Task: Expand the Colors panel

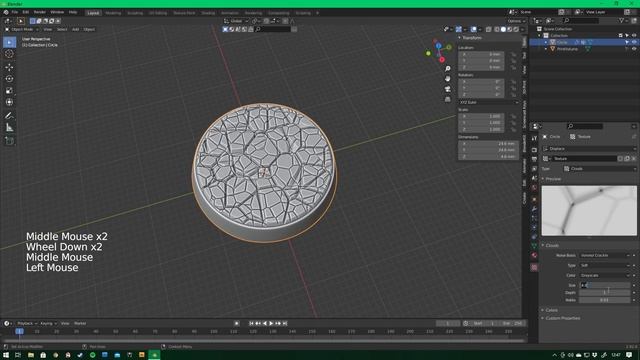Action: pyautogui.click(x=550, y=310)
